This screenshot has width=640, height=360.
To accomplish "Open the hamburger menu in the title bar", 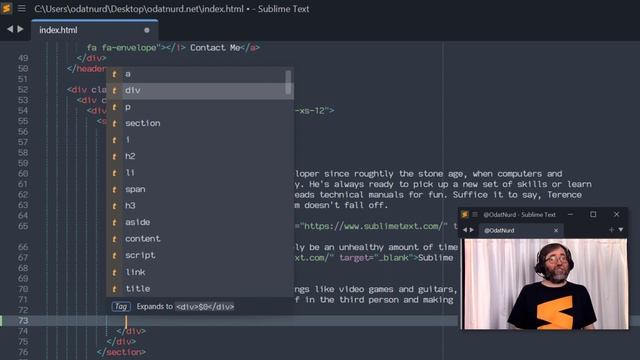I will click(x=22, y=8).
